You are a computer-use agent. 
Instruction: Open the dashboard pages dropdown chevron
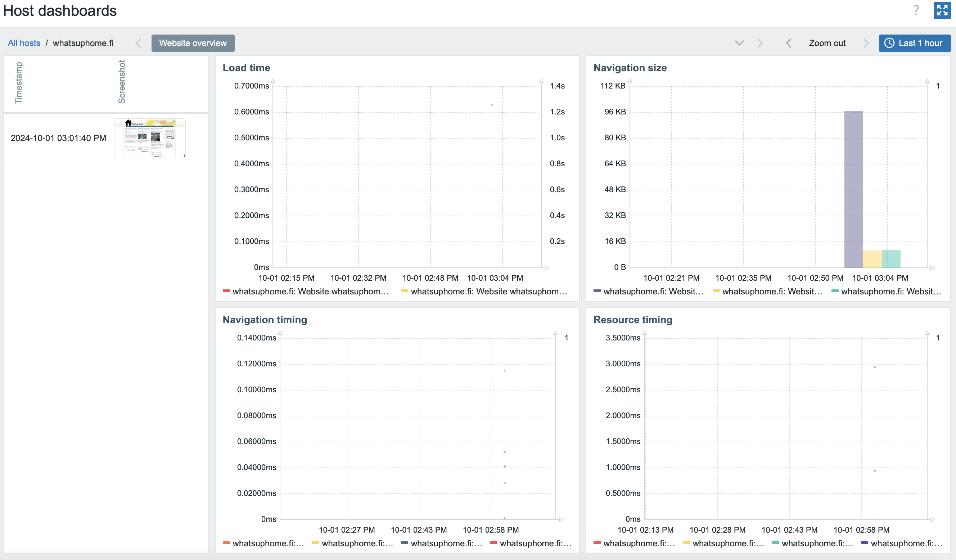[x=739, y=43]
